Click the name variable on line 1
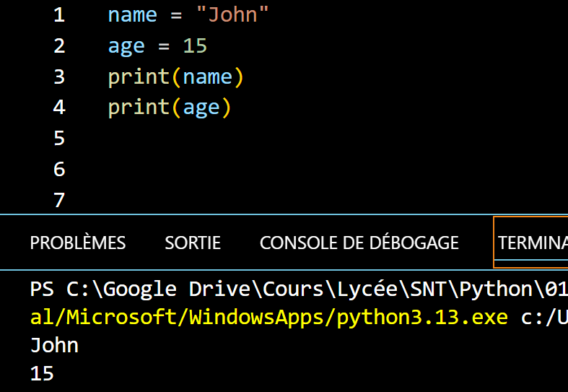Viewport: 568px width, 392px height. click(x=132, y=15)
